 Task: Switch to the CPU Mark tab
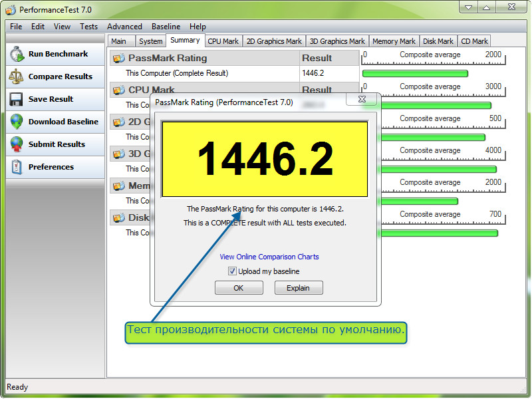click(x=223, y=41)
